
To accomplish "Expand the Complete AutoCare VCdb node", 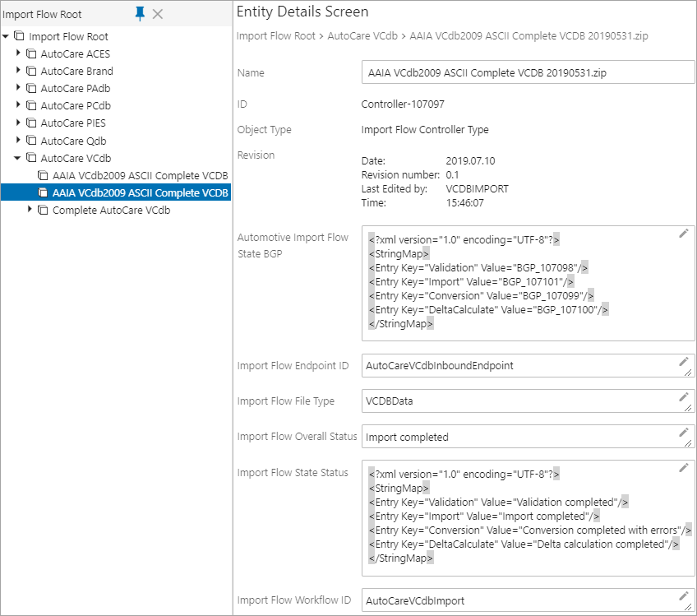I will pos(30,209).
